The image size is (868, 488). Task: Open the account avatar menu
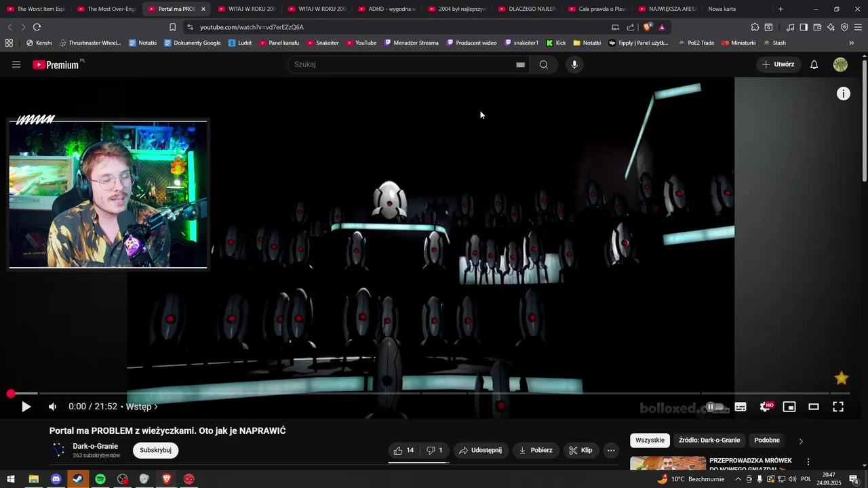840,64
